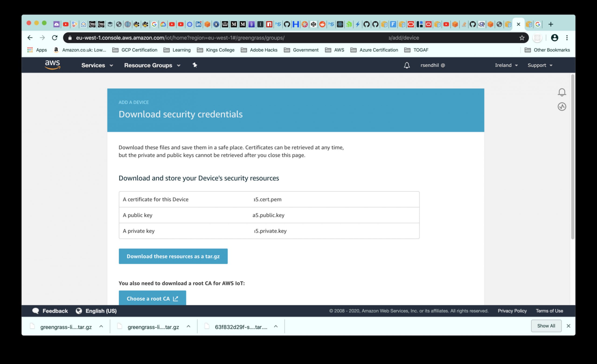Download these resources as a tar.gz

pyautogui.click(x=173, y=256)
